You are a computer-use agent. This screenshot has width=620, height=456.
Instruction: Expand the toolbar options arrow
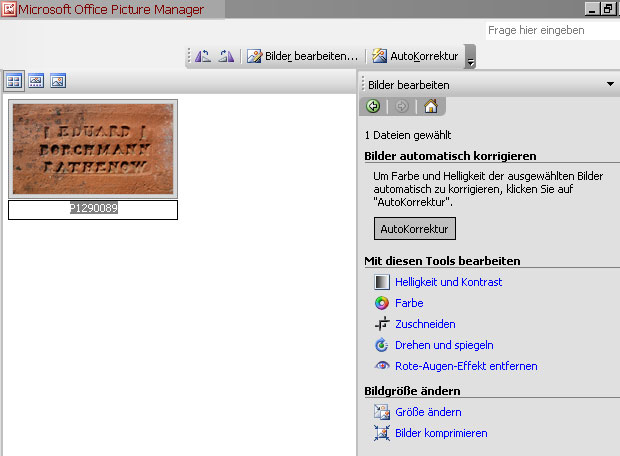[470, 59]
